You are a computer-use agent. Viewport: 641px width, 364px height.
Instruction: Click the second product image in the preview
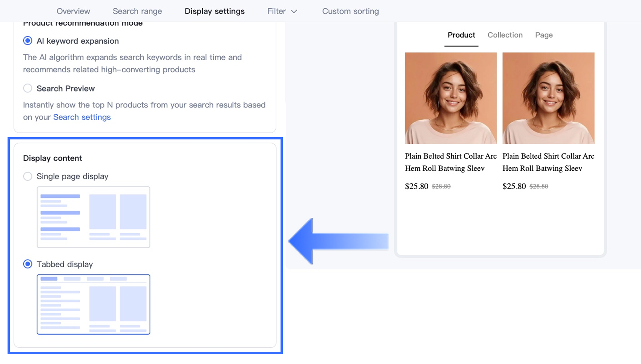click(549, 98)
